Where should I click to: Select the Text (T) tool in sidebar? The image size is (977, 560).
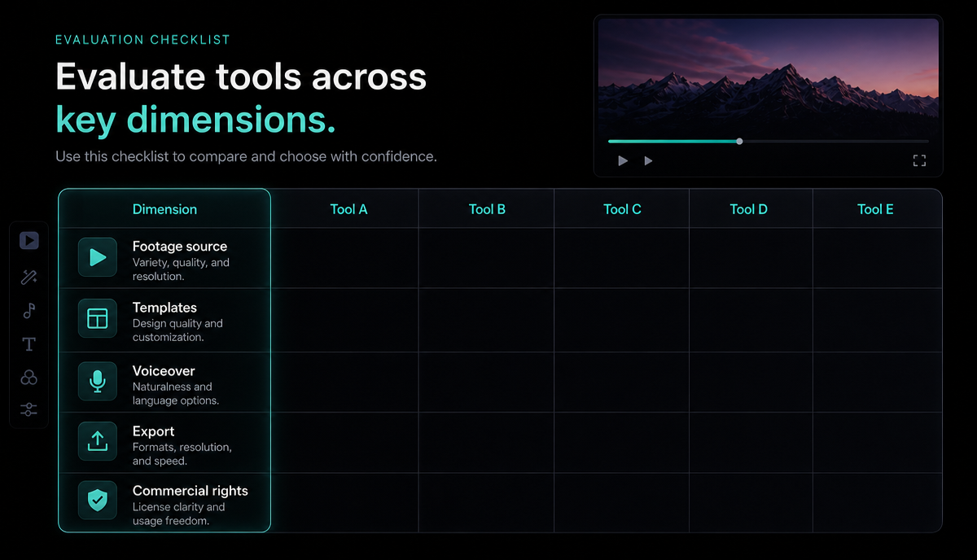coord(29,344)
